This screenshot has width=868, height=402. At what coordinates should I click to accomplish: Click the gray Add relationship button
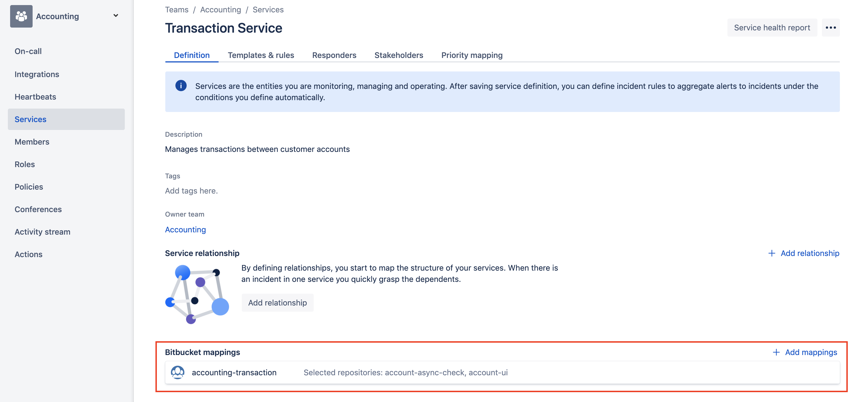[x=277, y=302]
